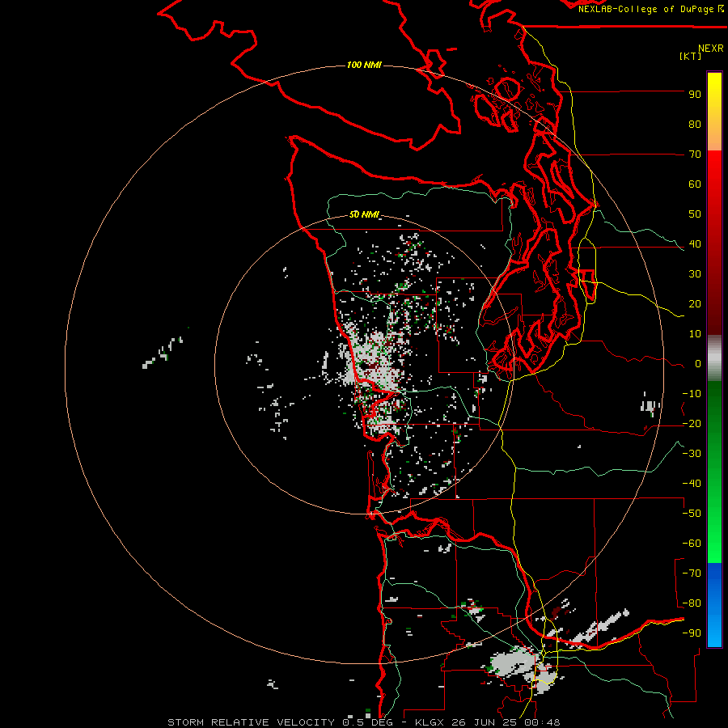Select the 40 knot scale label
The image size is (728, 728).
[x=695, y=244]
